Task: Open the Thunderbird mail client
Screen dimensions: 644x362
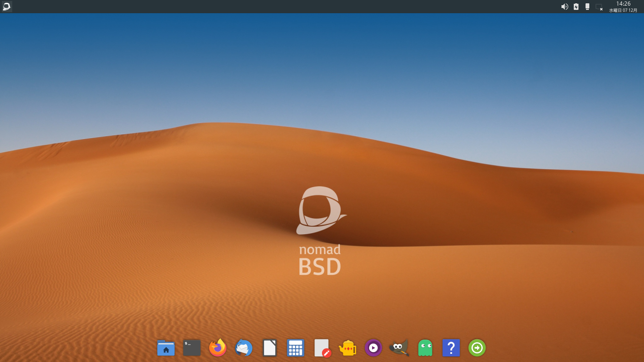Action: 244,348
